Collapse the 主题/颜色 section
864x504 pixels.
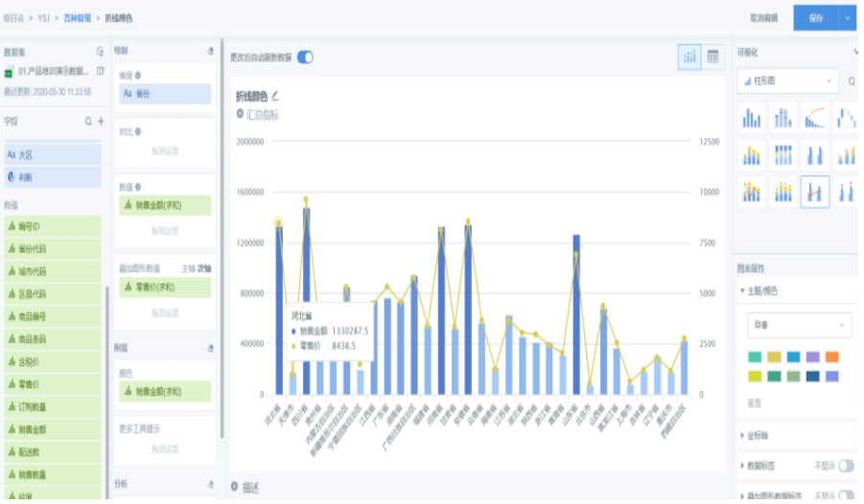742,291
